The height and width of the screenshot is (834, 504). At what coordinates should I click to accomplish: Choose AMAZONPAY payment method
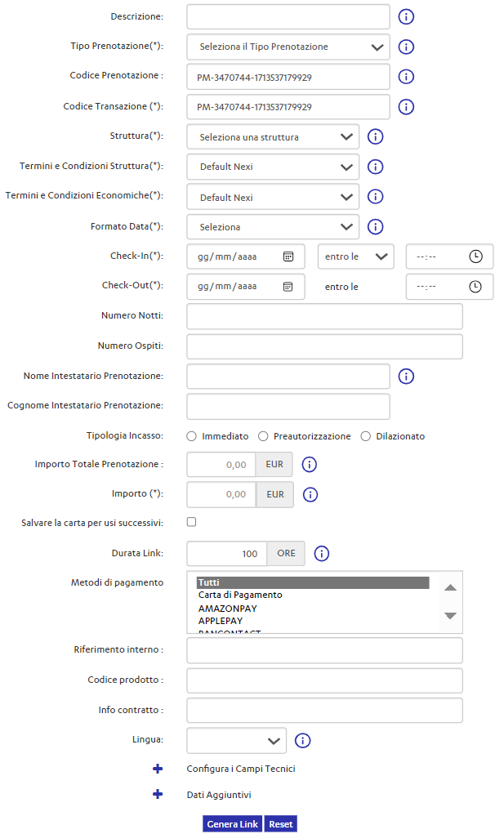pos(228,609)
